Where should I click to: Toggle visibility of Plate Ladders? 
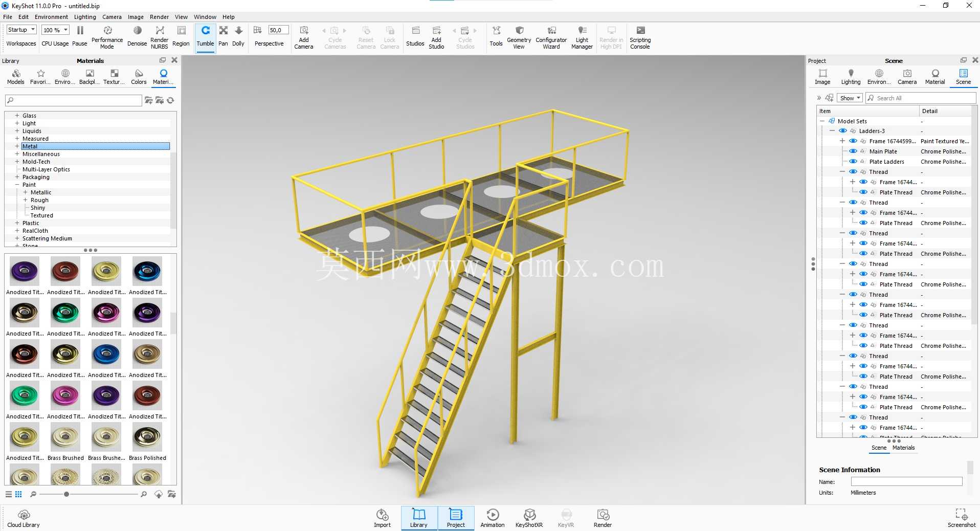click(853, 162)
